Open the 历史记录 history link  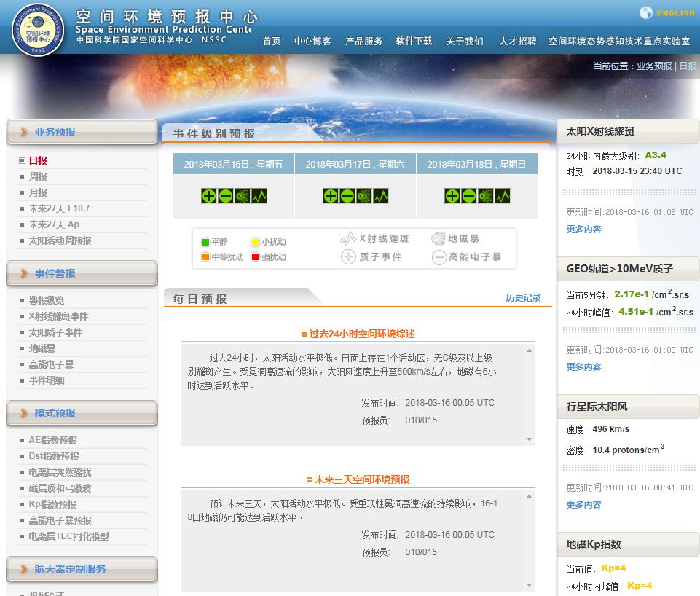pyautogui.click(x=523, y=297)
